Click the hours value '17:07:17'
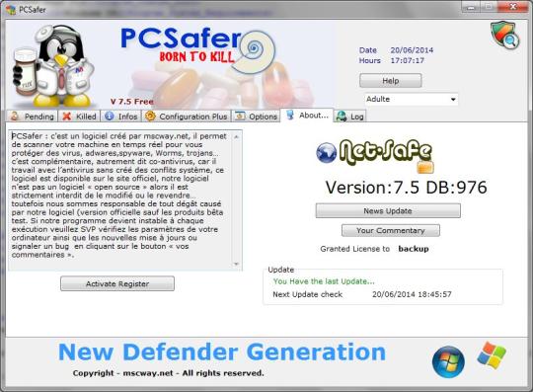 (408, 60)
